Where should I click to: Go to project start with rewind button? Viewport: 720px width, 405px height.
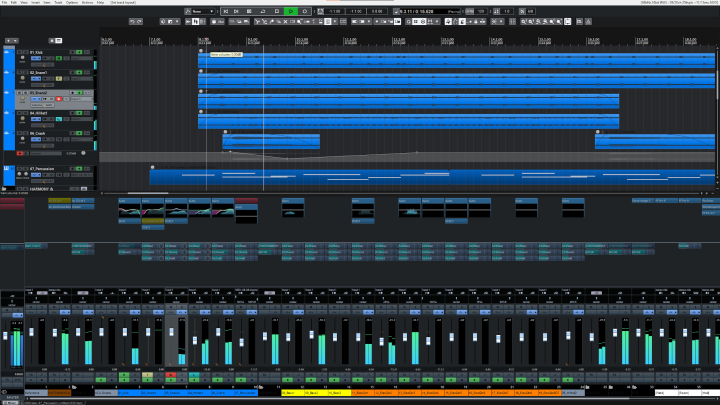pyautogui.click(x=225, y=11)
